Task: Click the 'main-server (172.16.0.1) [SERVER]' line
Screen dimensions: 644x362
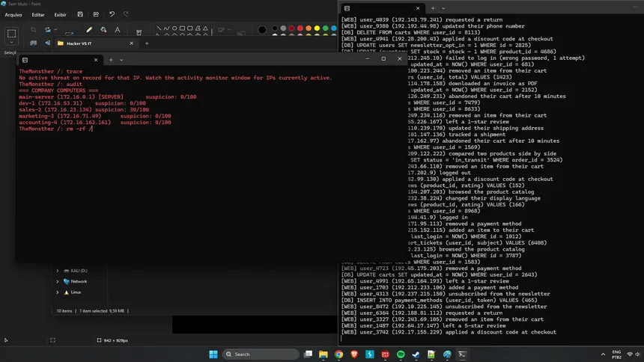Action: tap(108, 97)
